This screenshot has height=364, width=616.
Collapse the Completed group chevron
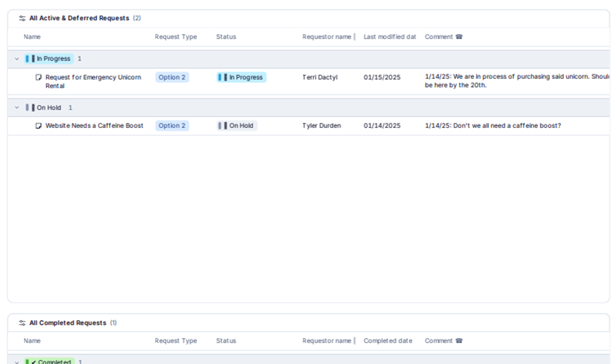click(17, 362)
